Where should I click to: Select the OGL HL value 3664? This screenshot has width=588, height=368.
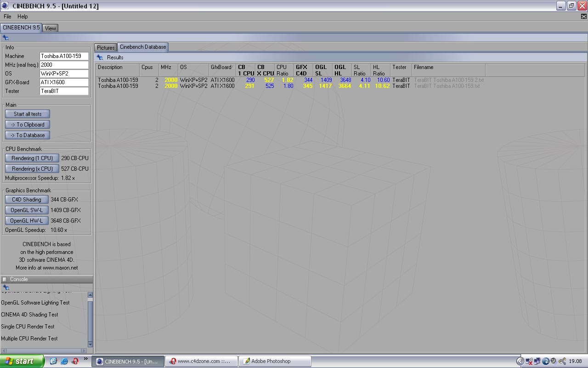click(345, 86)
